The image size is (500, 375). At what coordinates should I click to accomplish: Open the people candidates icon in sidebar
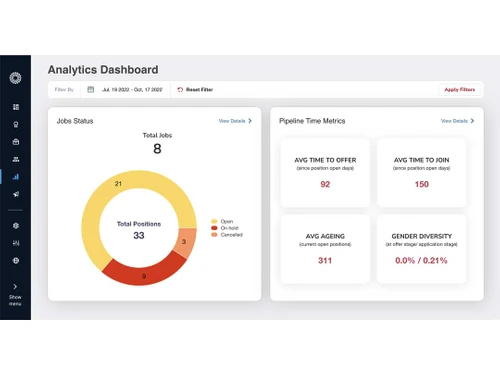(x=16, y=159)
